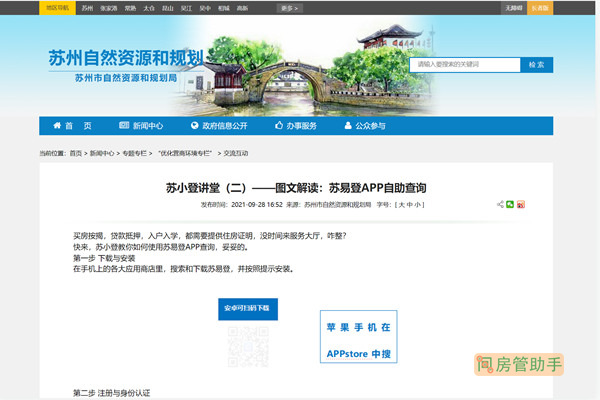This screenshot has height=400, width=600.
Task: Click the newspaper icon beside 新闻中心
Action: tap(124, 125)
